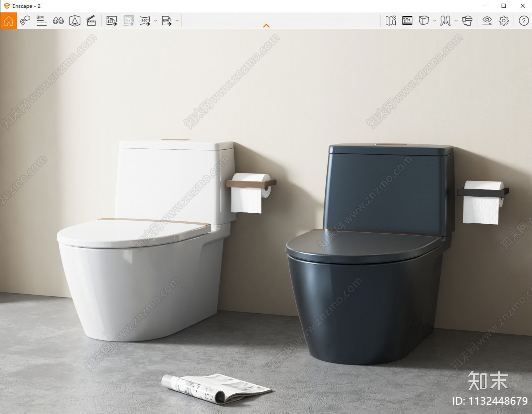The image size is (532, 414).
Task: Open the Manage Views pin icon
Action: click(x=25, y=21)
